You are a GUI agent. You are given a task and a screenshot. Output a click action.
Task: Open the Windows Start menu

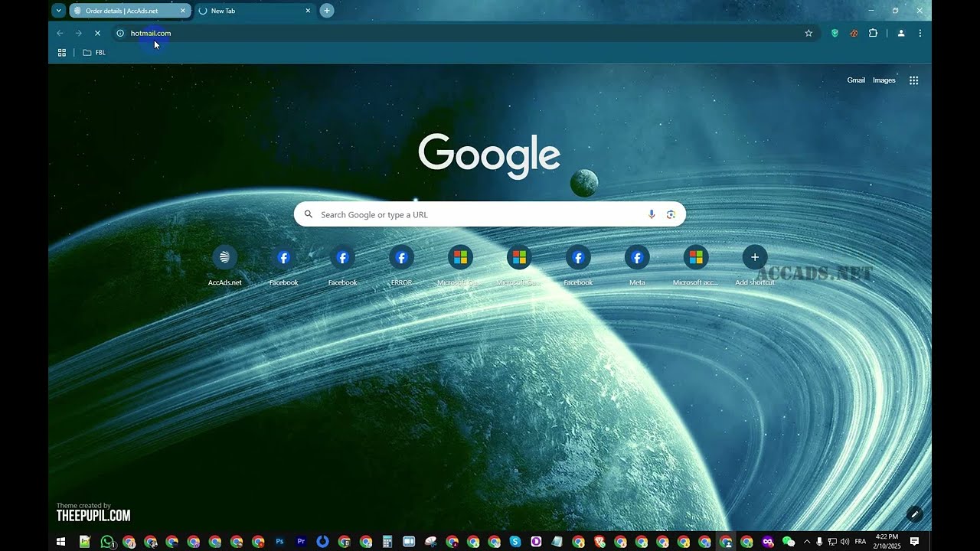click(60, 542)
